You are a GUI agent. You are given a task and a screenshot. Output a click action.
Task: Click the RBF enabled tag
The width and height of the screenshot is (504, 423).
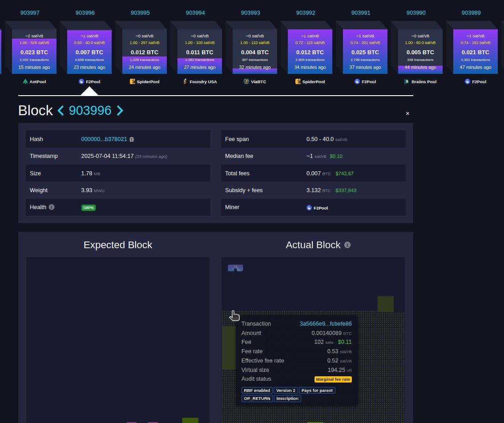[x=257, y=391]
